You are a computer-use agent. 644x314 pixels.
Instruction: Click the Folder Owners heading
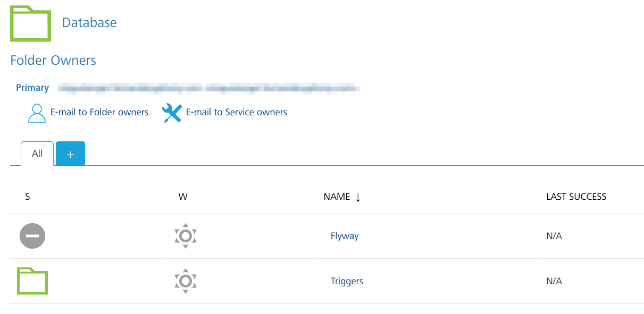coord(53,61)
